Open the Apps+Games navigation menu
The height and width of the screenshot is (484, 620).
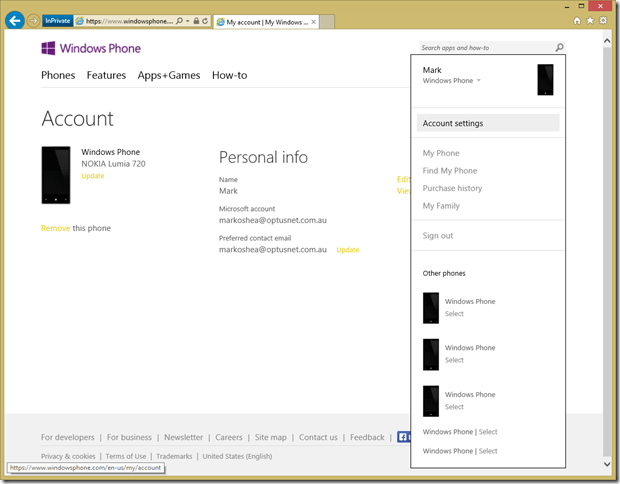pyautogui.click(x=169, y=75)
